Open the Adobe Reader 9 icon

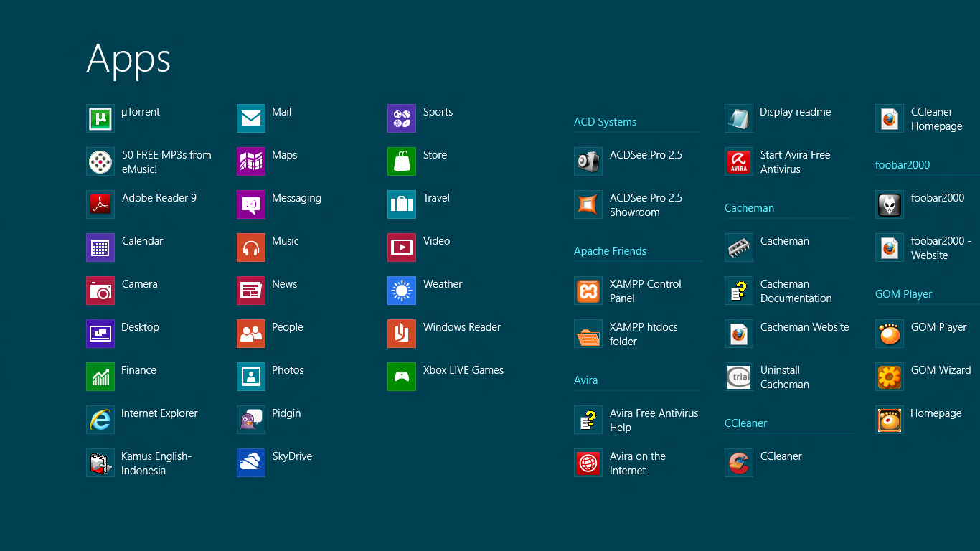(x=100, y=204)
